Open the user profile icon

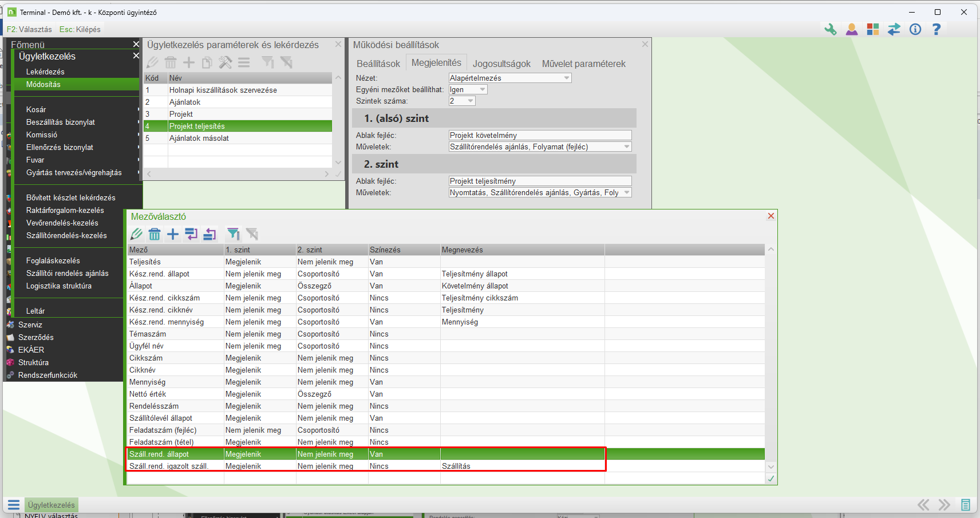tap(852, 29)
